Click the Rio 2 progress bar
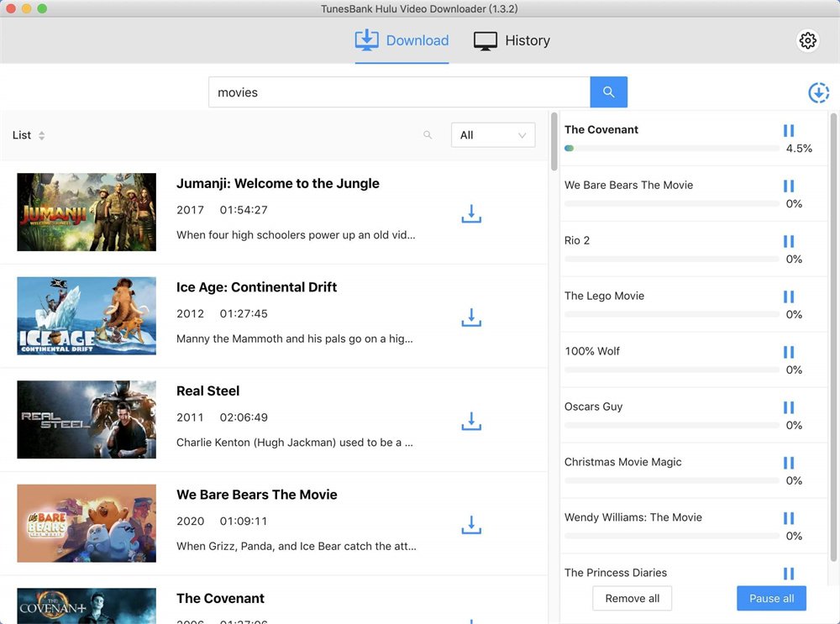Image resolution: width=840 pixels, height=624 pixels. pyautogui.click(x=672, y=259)
